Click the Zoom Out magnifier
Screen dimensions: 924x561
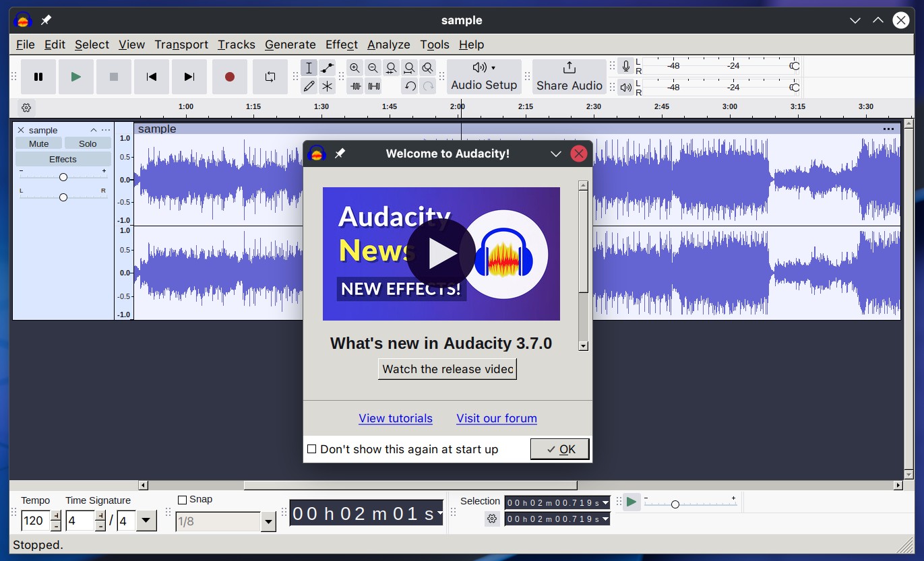tap(373, 68)
